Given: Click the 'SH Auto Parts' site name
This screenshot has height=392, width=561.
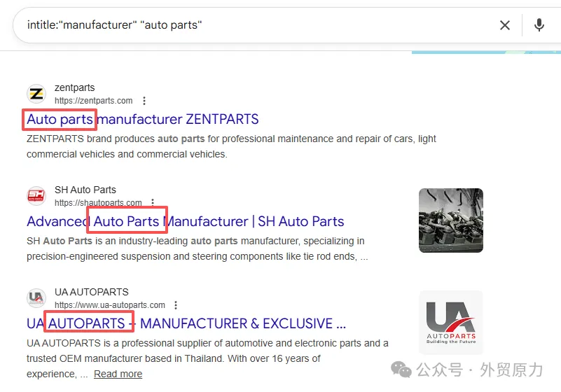Looking at the screenshot, I should point(85,190).
